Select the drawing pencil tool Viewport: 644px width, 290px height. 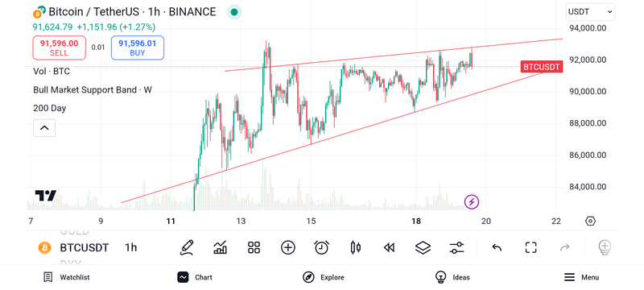pyautogui.click(x=187, y=247)
